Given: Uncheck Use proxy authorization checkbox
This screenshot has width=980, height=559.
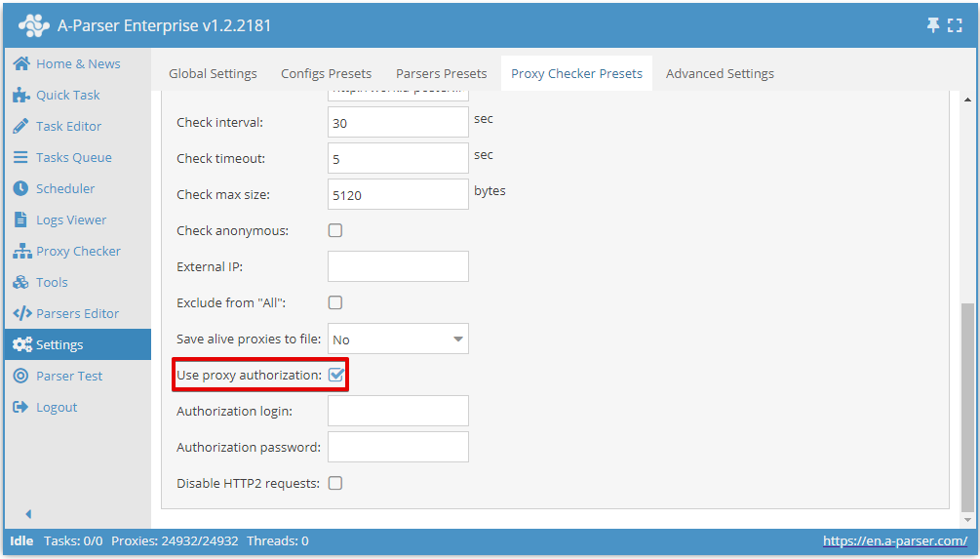Looking at the screenshot, I should point(336,375).
